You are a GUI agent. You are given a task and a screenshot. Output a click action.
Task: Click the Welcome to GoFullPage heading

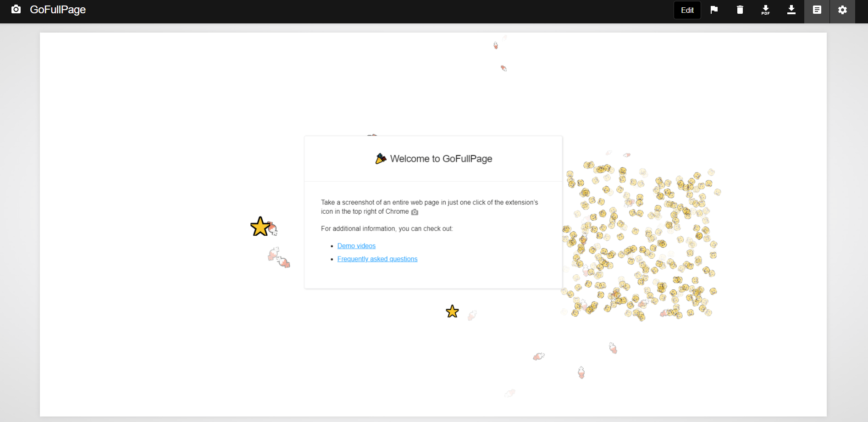pos(441,159)
